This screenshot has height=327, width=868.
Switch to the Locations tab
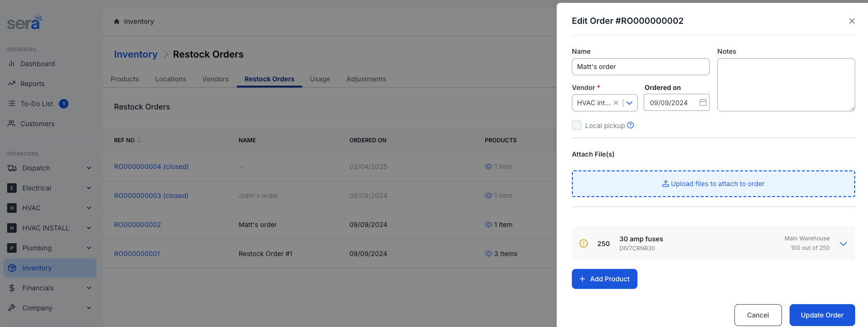coord(171,79)
